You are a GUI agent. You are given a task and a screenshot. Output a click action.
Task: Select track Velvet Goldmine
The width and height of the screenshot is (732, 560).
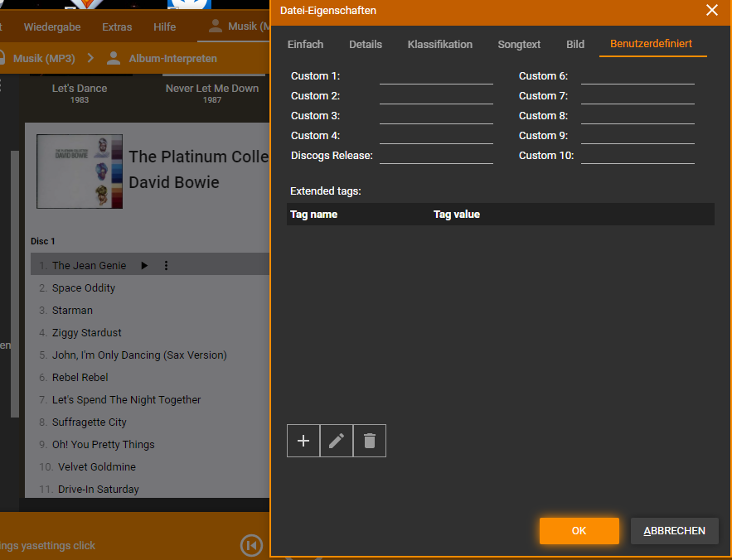97,467
